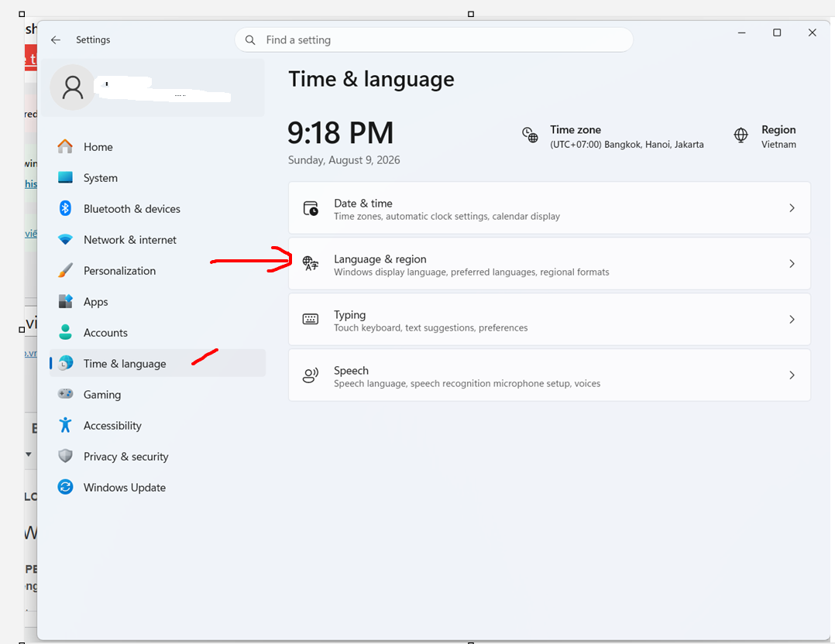Click the chevron on Typing row

(792, 320)
